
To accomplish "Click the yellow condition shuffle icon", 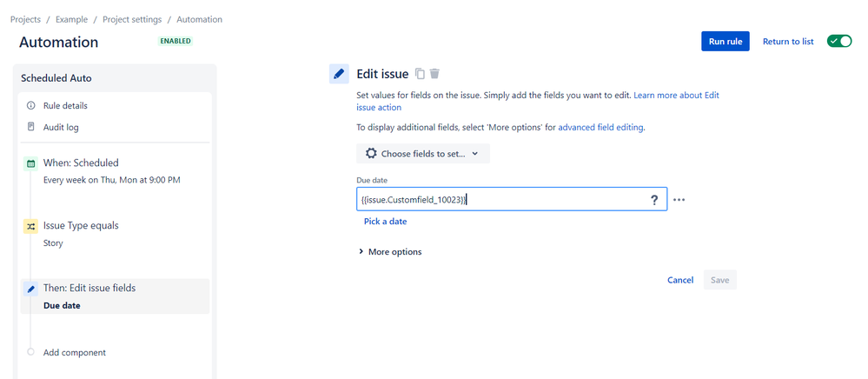I will click(31, 226).
